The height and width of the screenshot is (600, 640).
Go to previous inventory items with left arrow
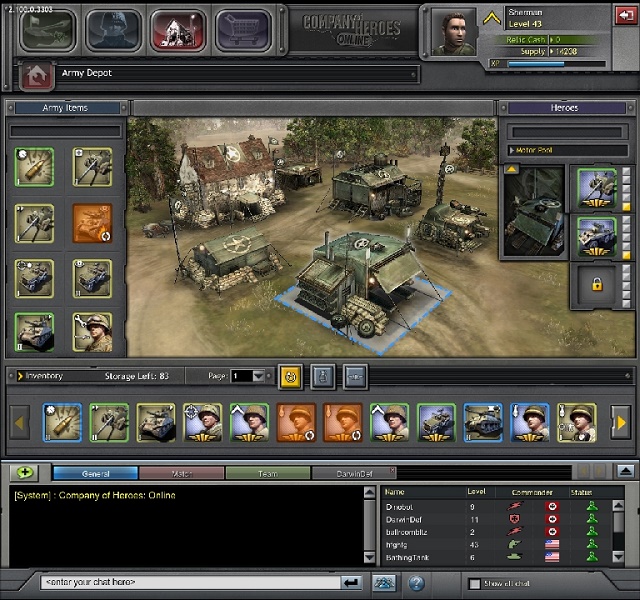(x=20, y=422)
